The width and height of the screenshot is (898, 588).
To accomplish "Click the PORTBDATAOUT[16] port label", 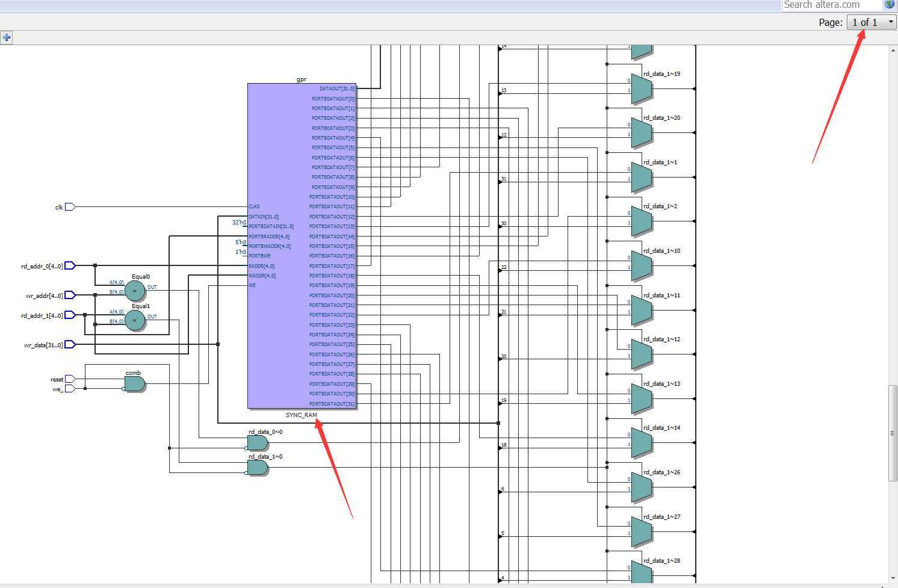I will click(x=332, y=256).
